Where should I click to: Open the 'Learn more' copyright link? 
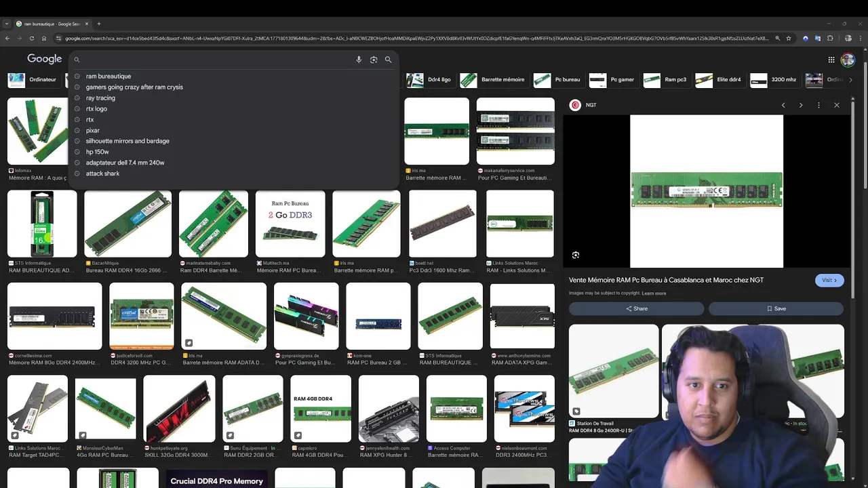point(654,293)
